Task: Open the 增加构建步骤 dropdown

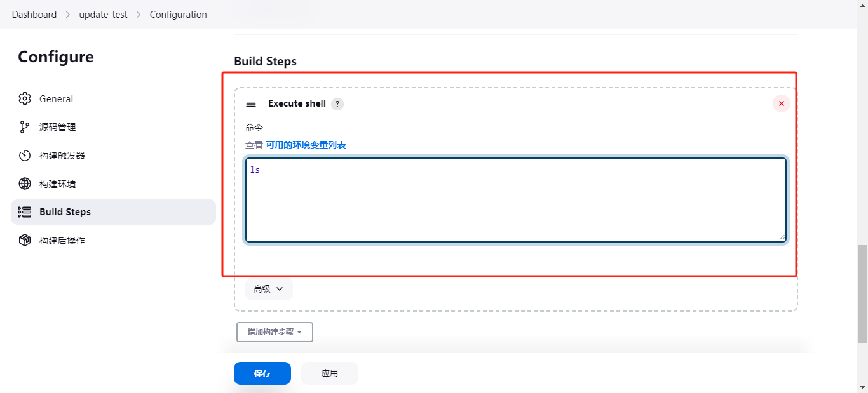Action: pos(275,332)
